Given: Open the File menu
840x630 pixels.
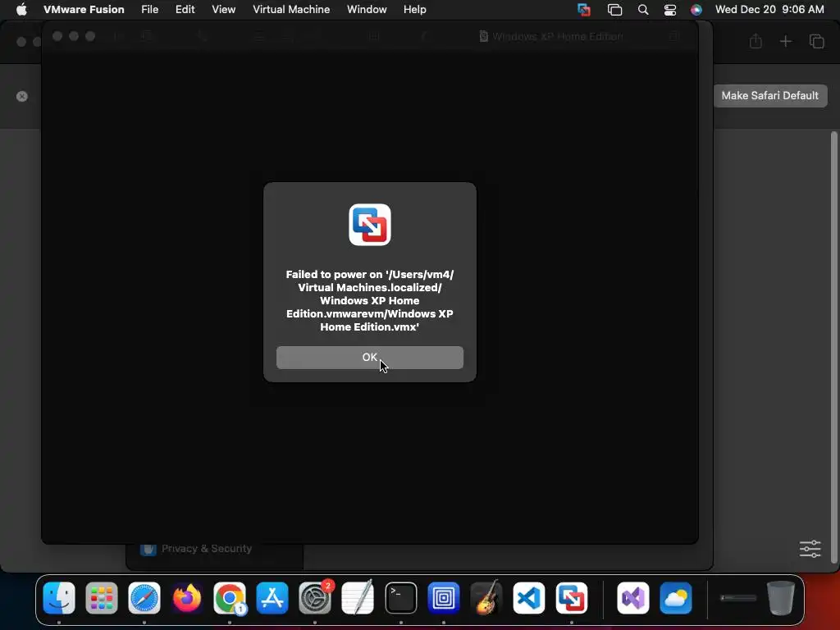Looking at the screenshot, I should point(149,9).
